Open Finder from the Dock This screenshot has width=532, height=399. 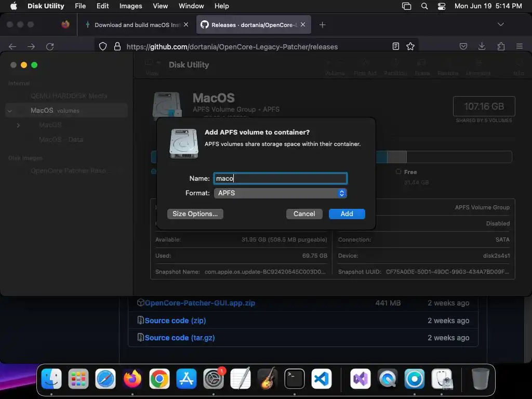tap(51, 378)
